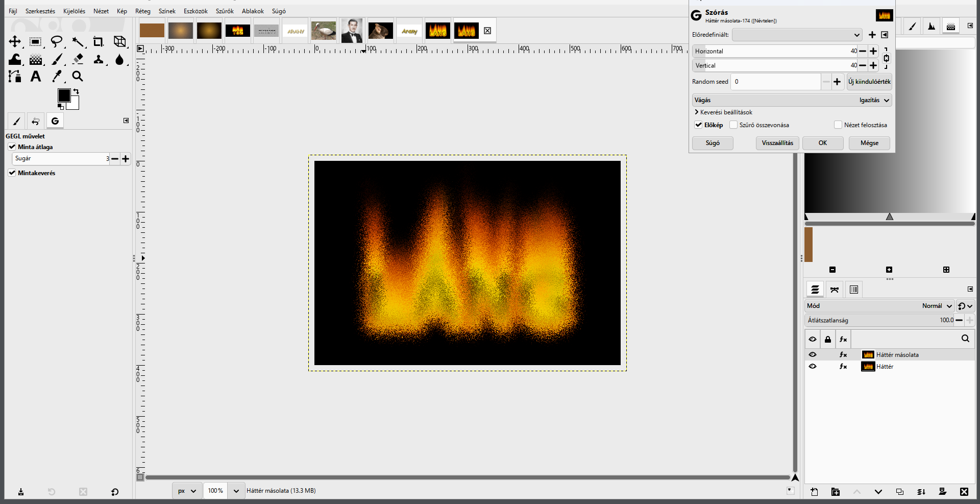Select the Clone stamp tool

pyautogui.click(x=99, y=59)
